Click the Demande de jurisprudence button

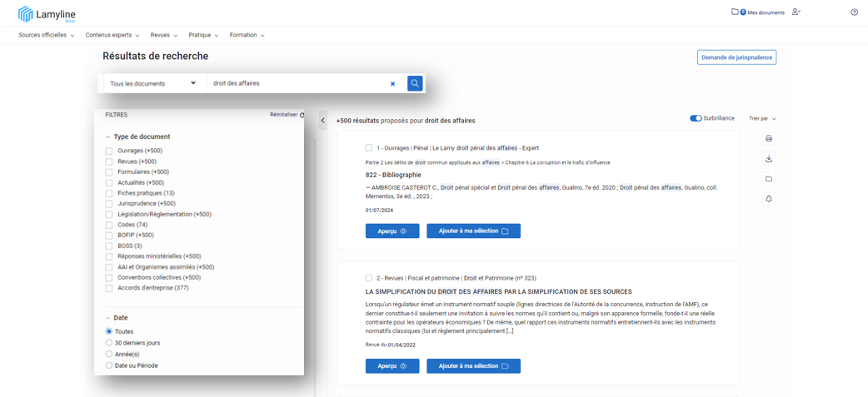[736, 57]
